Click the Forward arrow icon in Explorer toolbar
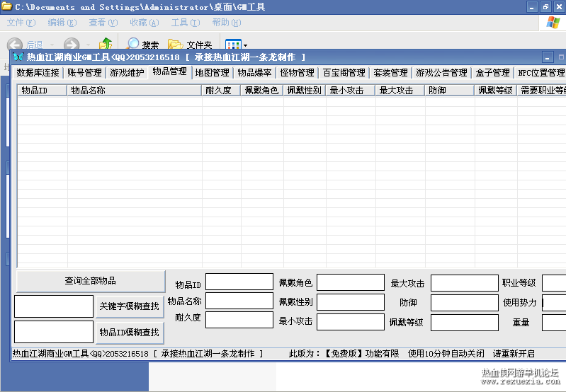566x392 pixels. coord(72,45)
